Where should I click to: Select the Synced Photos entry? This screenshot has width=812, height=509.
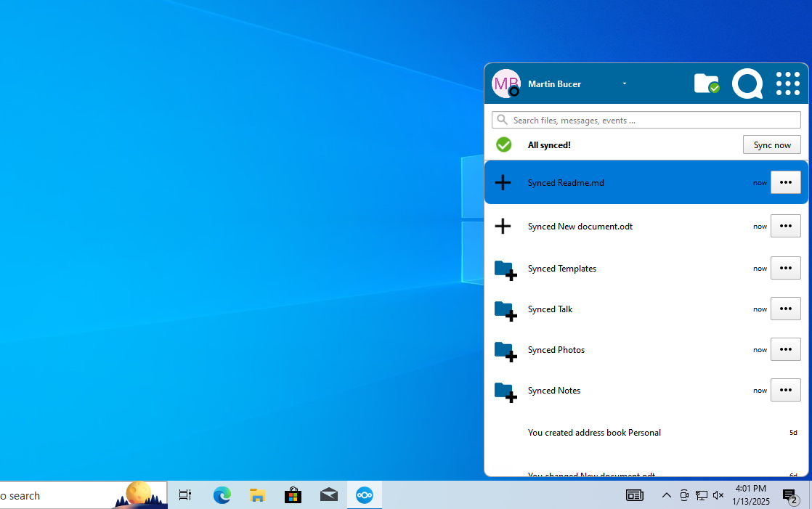click(x=646, y=349)
